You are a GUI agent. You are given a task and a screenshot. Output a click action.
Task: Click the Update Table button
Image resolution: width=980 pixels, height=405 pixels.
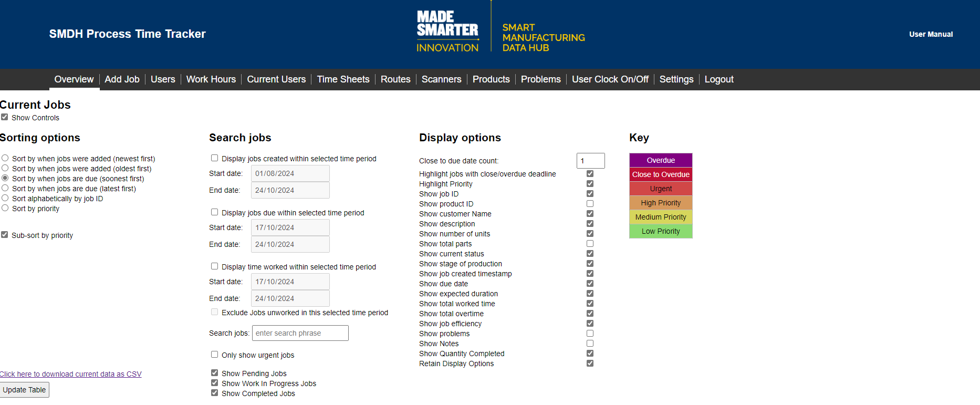click(24, 390)
